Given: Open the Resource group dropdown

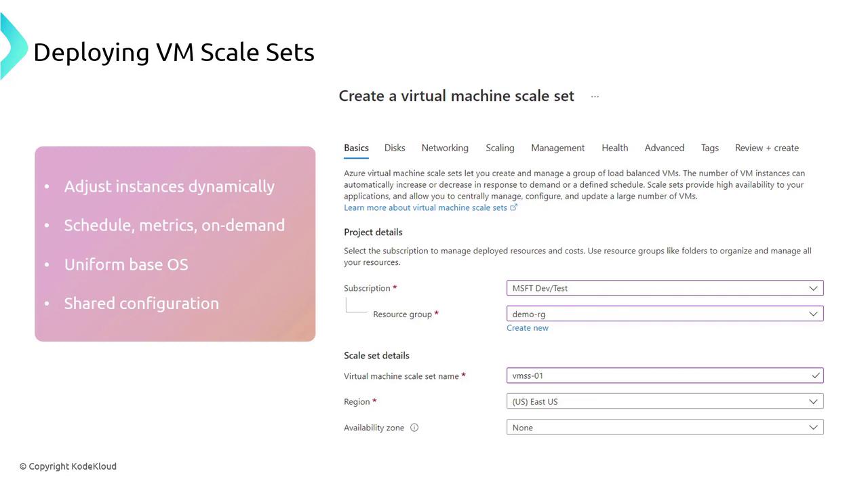Looking at the screenshot, I should 665,314.
